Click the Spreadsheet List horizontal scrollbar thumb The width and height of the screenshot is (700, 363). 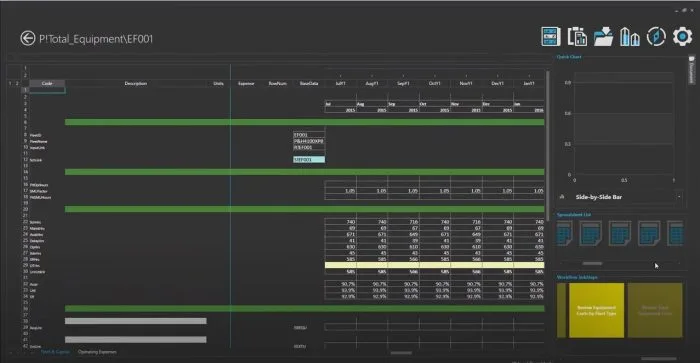click(x=592, y=263)
